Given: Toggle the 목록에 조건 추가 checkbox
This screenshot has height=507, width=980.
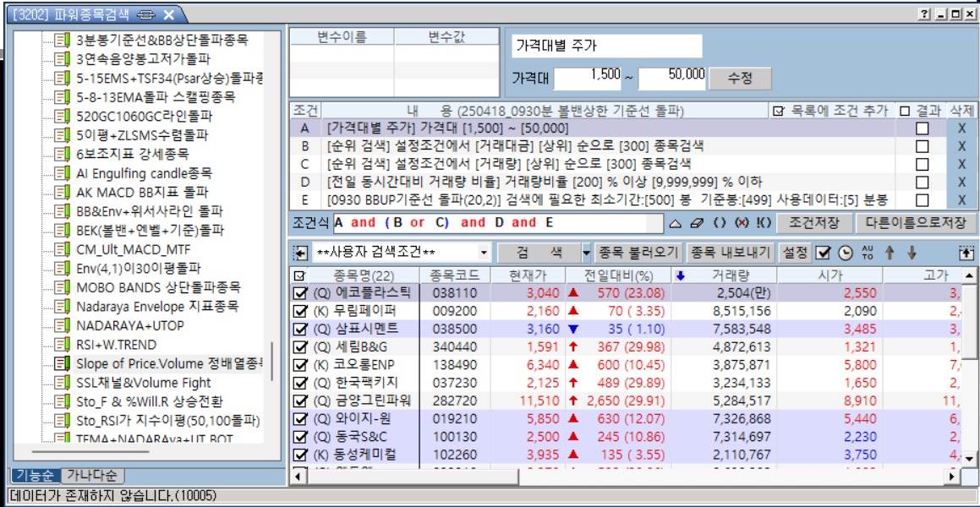Looking at the screenshot, I should click(x=779, y=111).
